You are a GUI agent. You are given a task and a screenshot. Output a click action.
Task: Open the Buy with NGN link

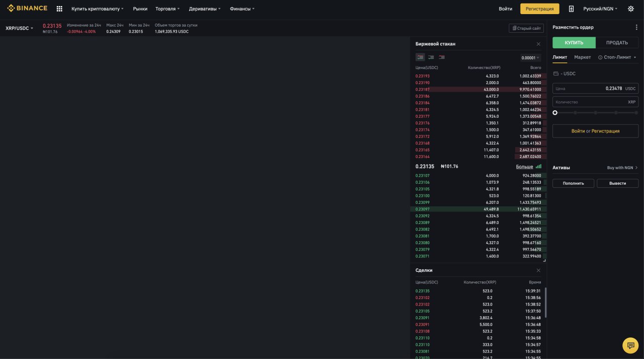[x=622, y=168]
